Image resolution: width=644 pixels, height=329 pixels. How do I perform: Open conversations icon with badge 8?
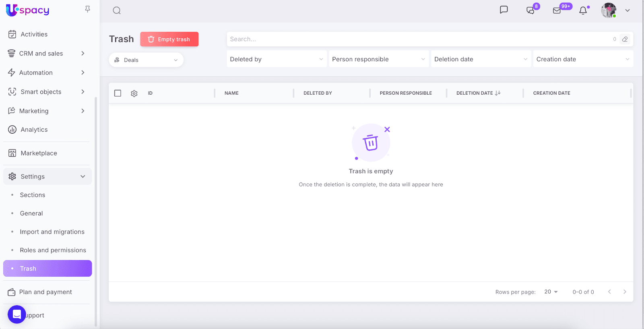(531, 10)
